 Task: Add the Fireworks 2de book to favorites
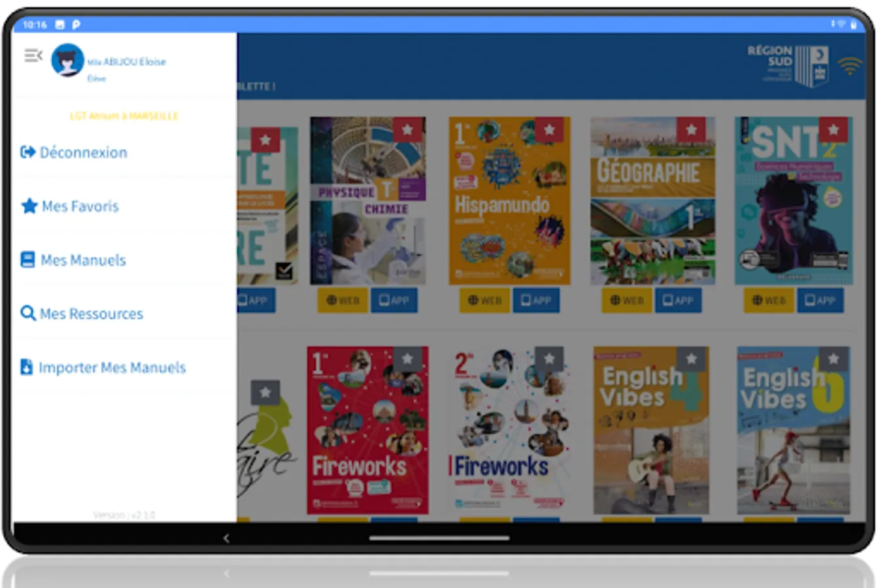coord(549,359)
